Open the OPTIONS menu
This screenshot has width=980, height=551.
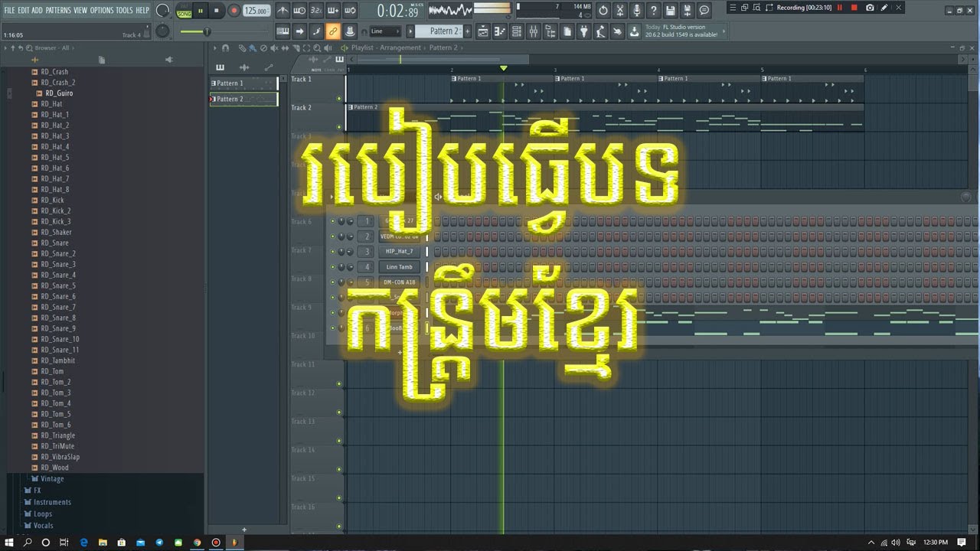(x=101, y=11)
